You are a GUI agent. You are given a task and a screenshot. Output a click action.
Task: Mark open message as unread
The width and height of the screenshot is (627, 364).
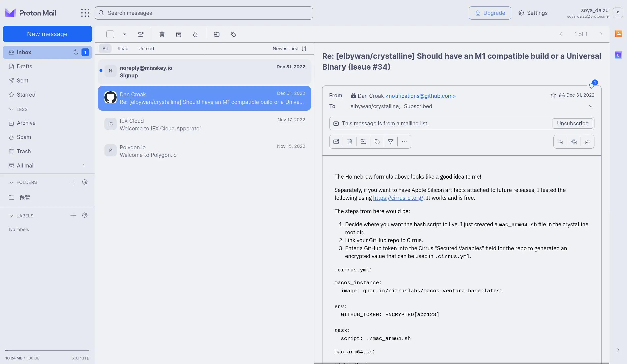click(x=336, y=142)
